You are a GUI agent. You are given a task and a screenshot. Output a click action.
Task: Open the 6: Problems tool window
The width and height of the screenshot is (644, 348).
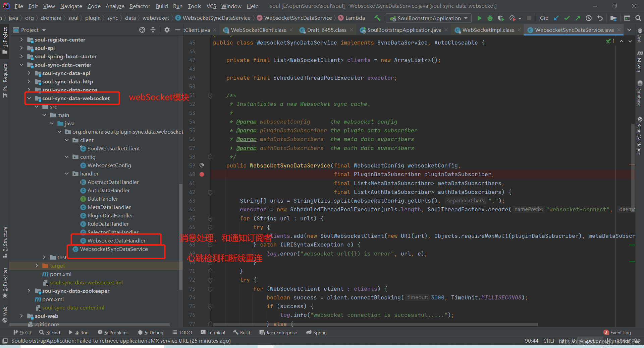pos(113,333)
